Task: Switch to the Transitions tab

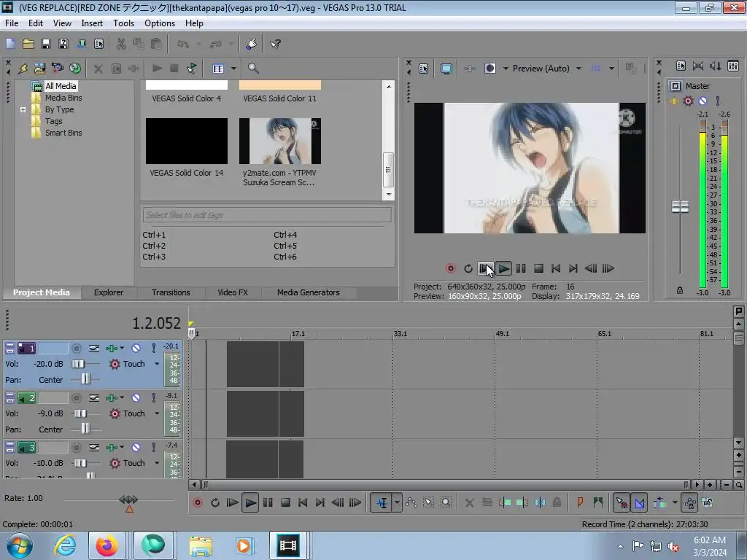Action: tap(171, 293)
